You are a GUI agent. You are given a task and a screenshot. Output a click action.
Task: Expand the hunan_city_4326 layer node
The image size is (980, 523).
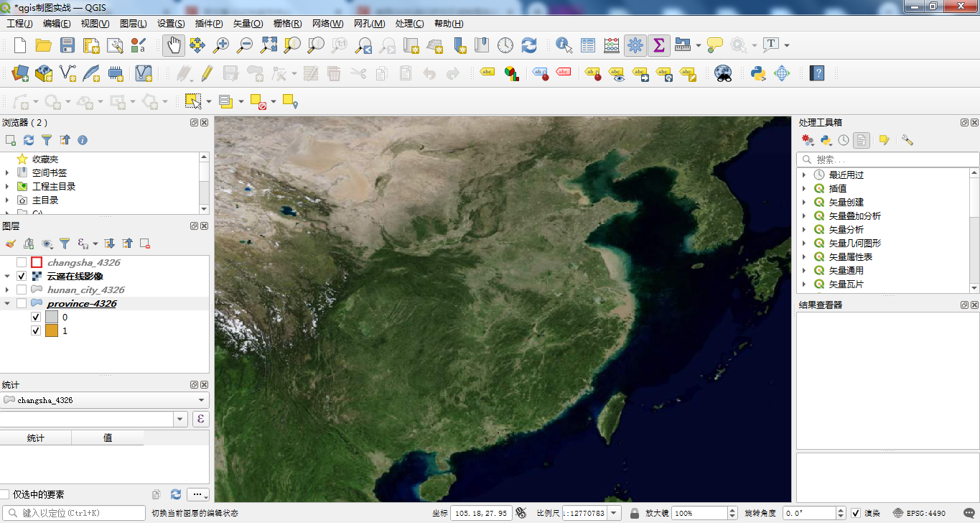[7, 290]
